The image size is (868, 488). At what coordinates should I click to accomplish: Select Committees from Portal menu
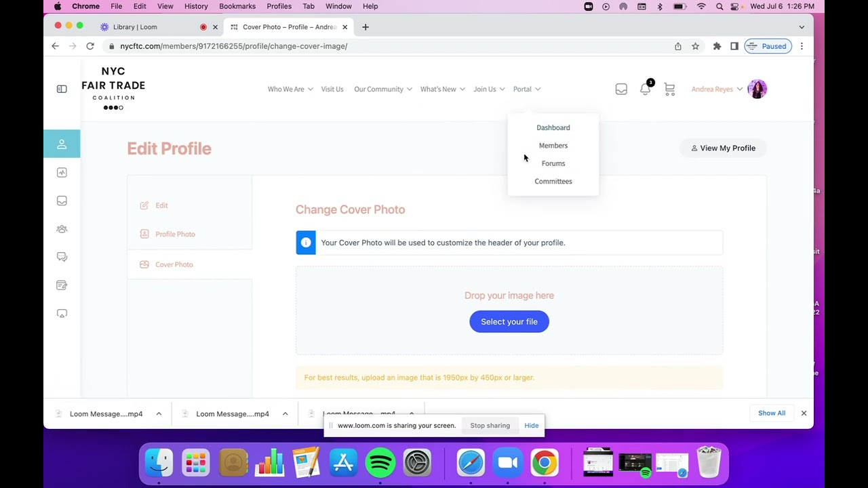(x=553, y=181)
